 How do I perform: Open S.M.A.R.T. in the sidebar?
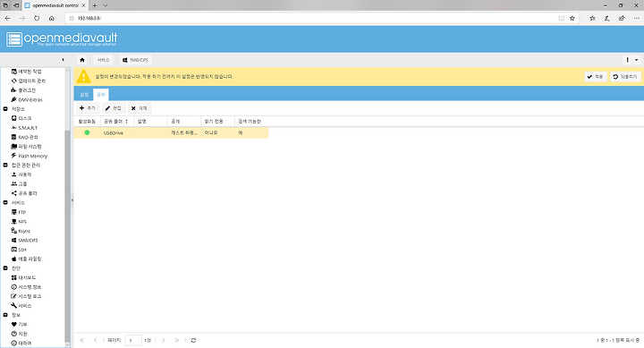(24, 128)
